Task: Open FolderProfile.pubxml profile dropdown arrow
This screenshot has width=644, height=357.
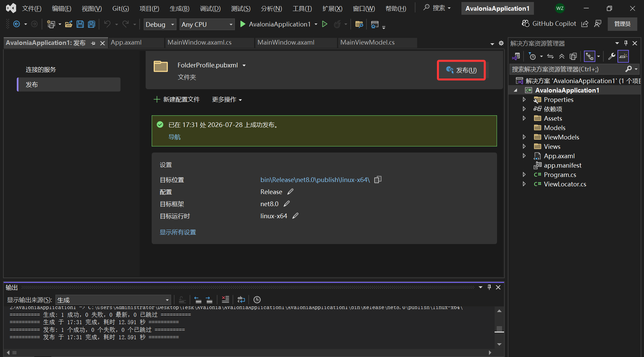Action: (244, 65)
